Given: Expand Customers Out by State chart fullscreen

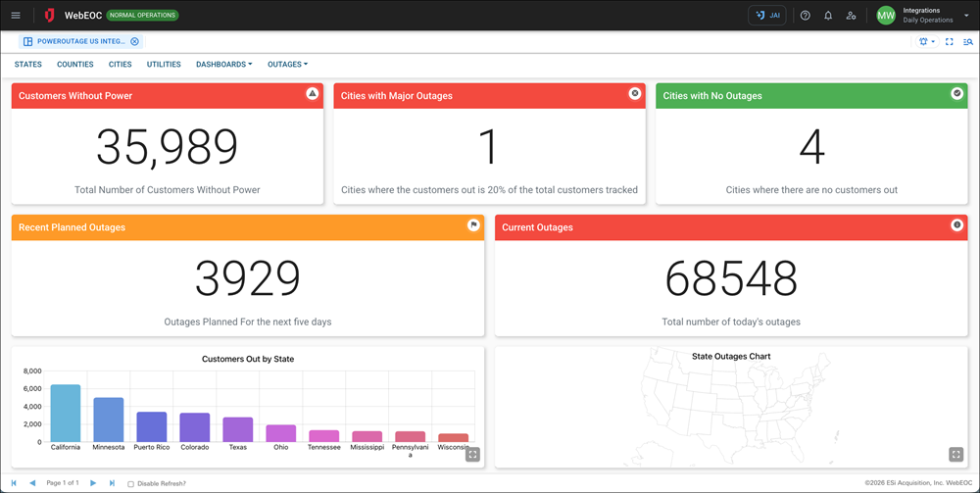Looking at the screenshot, I should (x=472, y=455).
